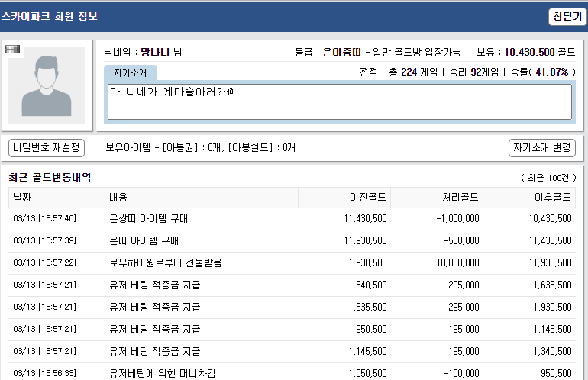Click the 비밀번호 재설정 button
The height and width of the screenshot is (380, 588).
click(x=47, y=148)
